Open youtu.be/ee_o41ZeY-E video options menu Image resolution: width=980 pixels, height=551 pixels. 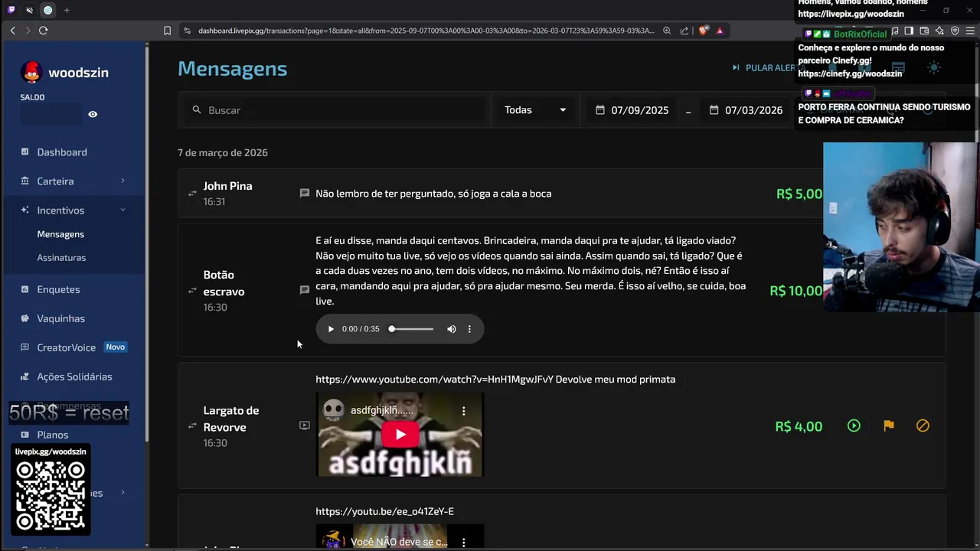(463, 542)
